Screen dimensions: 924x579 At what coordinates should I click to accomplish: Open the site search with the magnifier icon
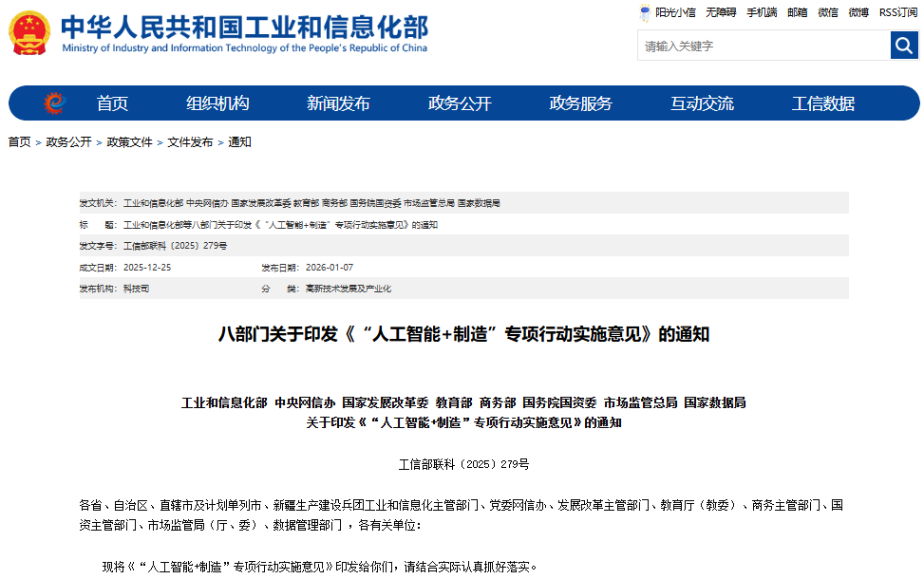[903, 45]
